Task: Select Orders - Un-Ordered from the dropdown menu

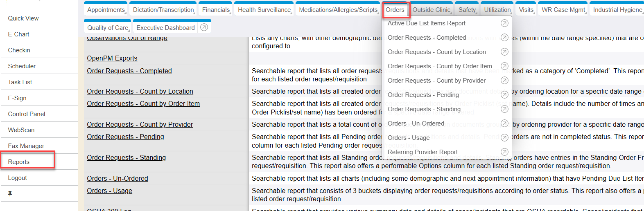Action: (416, 123)
